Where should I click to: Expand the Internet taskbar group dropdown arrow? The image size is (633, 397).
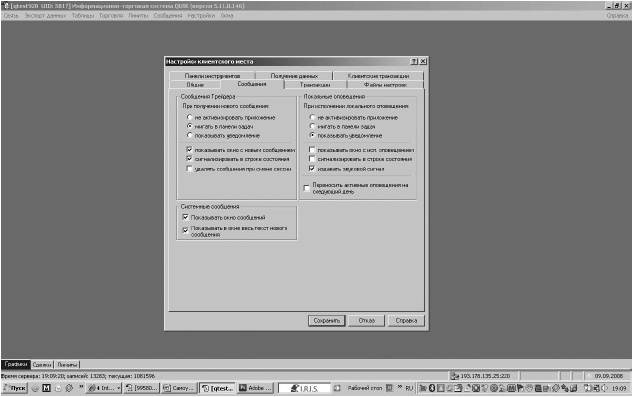point(119,388)
